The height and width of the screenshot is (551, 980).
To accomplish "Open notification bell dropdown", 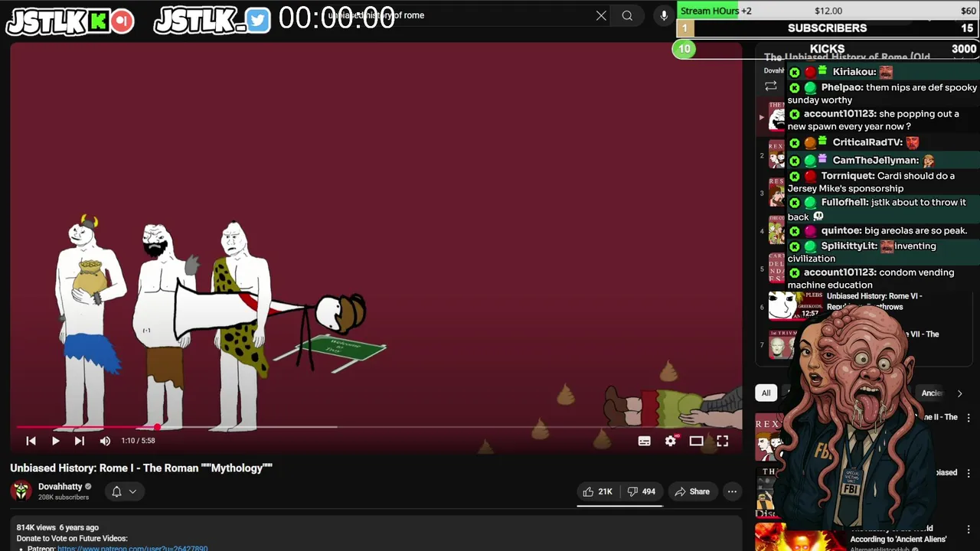I will (124, 491).
